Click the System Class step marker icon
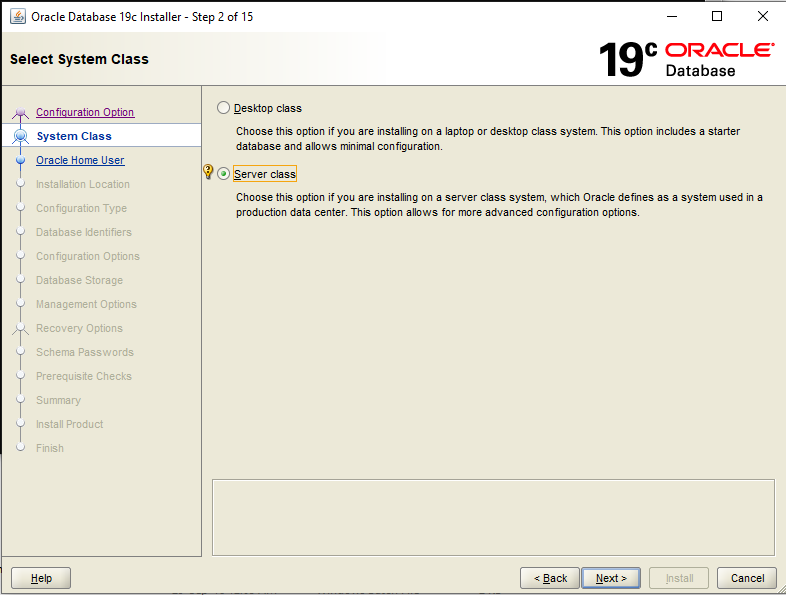Viewport: 786px width, 595px height. (x=21, y=136)
